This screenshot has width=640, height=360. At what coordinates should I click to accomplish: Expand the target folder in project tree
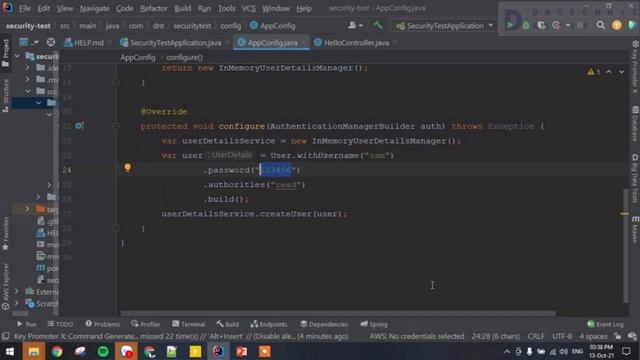click(x=27, y=209)
